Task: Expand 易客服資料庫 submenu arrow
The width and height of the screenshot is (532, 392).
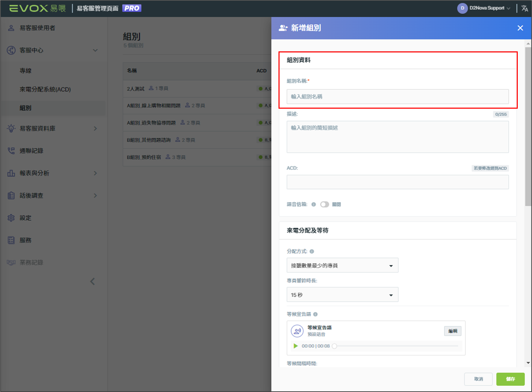Action: point(95,128)
